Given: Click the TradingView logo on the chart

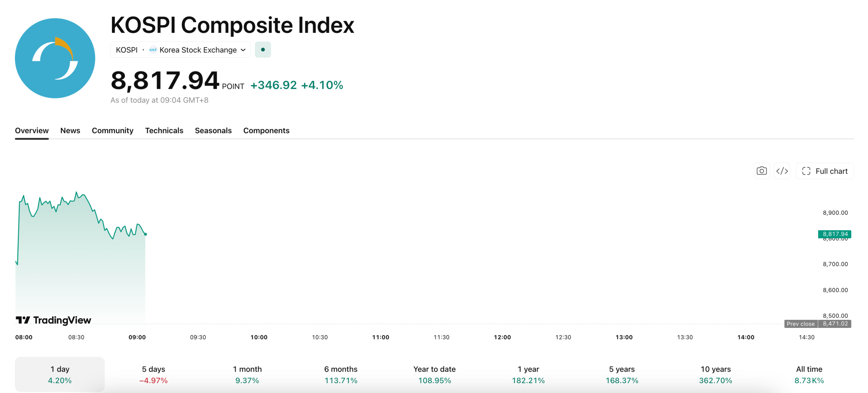Looking at the screenshot, I should click(x=53, y=320).
